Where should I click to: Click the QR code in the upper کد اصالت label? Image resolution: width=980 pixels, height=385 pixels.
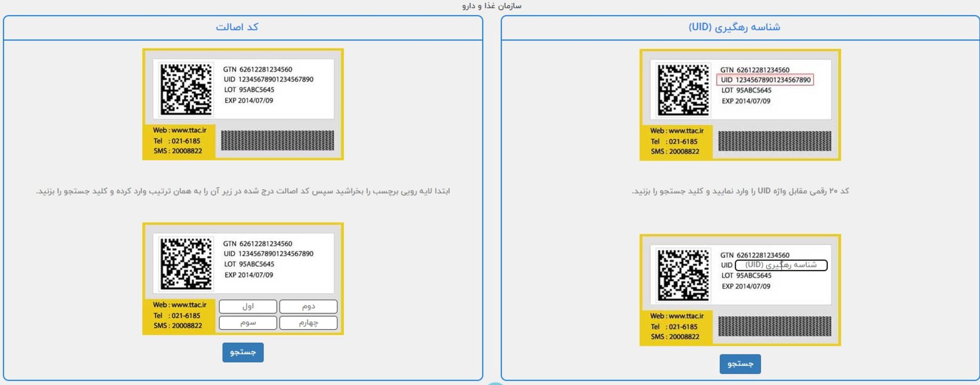point(186,89)
